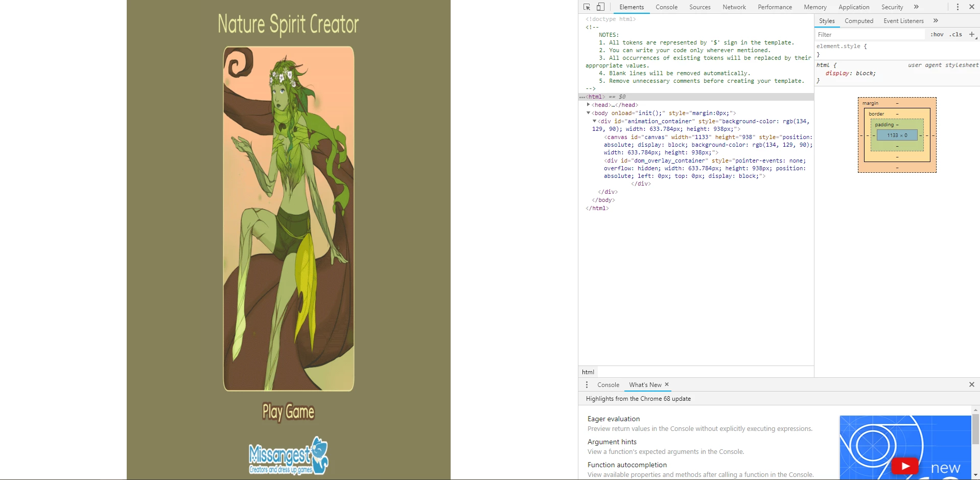Image resolution: width=980 pixels, height=480 pixels.
Task: Click the html breadcrumb item
Action: tap(588, 372)
